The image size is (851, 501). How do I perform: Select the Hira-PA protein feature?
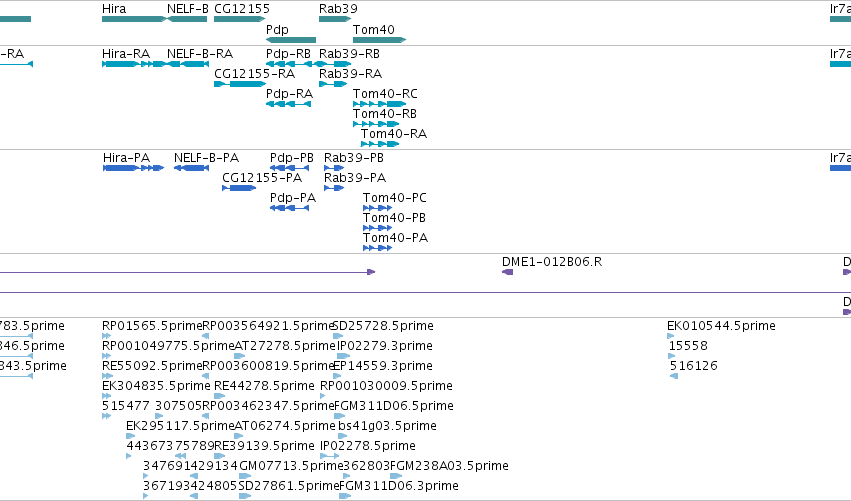(134, 168)
